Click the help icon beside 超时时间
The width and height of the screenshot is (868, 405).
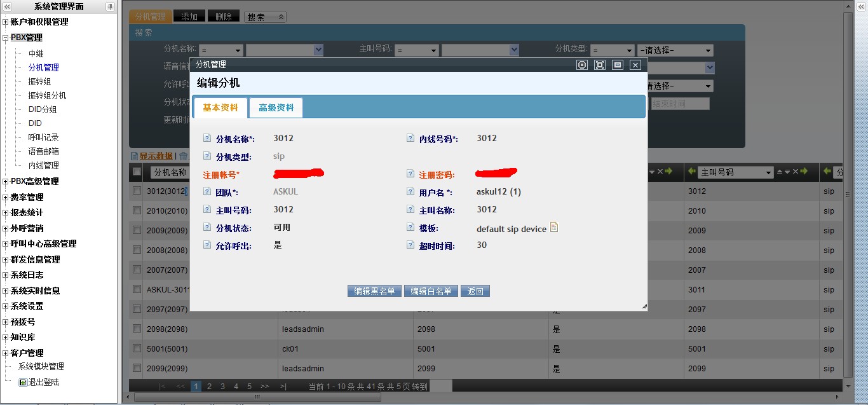coord(410,245)
